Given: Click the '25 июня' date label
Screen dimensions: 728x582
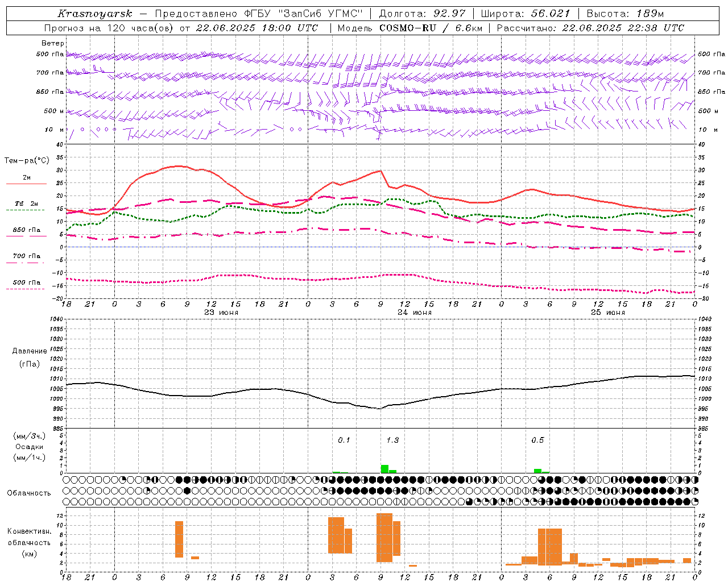Looking at the screenshot, I should tap(608, 313).
